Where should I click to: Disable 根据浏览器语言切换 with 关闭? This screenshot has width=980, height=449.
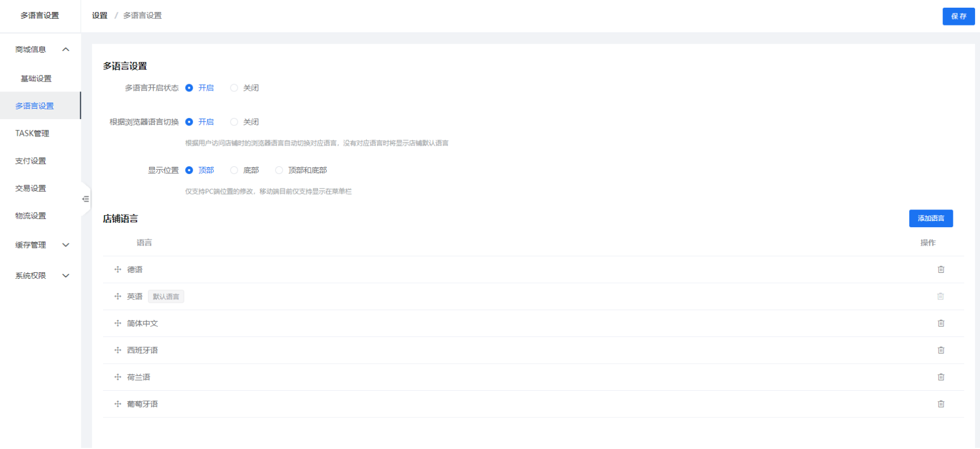pos(244,122)
